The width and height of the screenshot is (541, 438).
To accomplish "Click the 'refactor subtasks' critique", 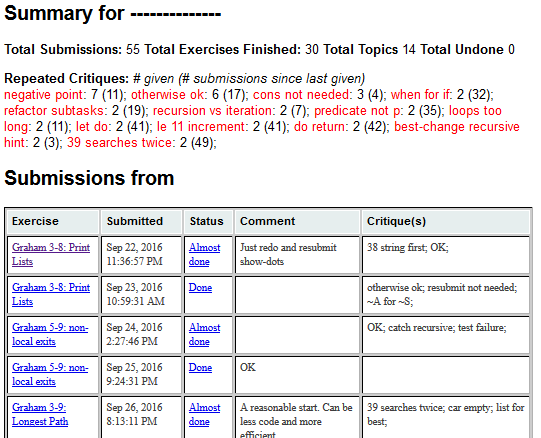I will point(54,110).
